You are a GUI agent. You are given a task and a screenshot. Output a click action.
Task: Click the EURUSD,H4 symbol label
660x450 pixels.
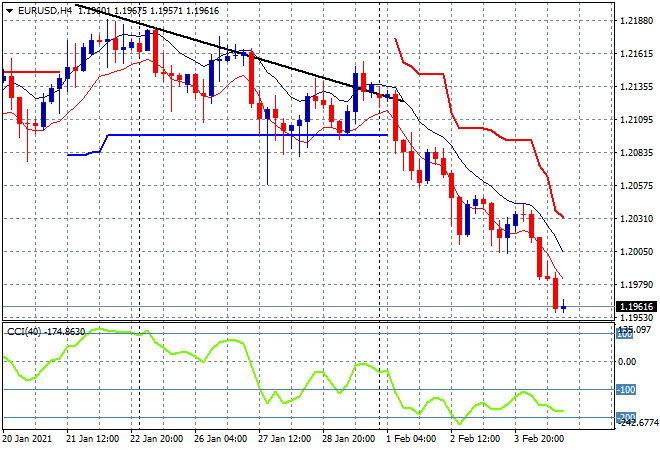pos(45,11)
